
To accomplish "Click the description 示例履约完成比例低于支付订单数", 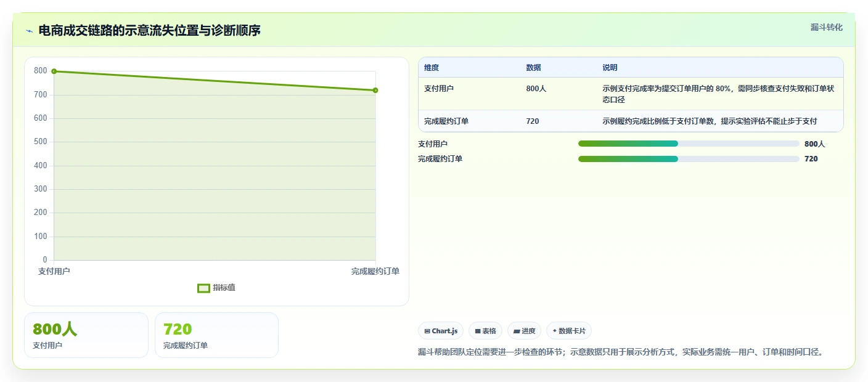I will click(710, 121).
